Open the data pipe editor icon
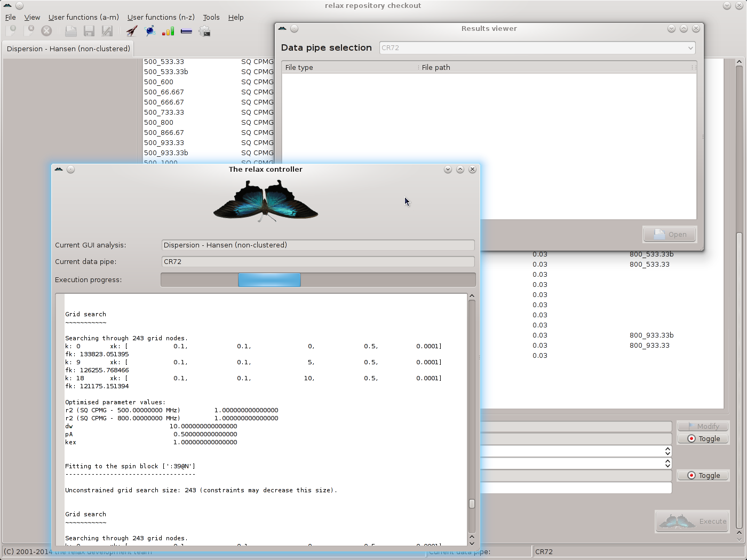Screen dimensions: 747x560 coord(186,31)
